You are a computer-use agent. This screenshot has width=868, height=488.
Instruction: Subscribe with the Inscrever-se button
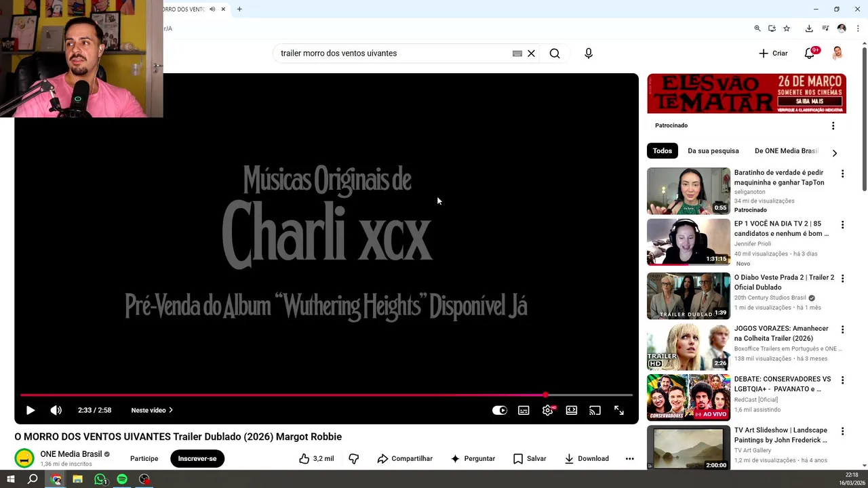(197, 459)
